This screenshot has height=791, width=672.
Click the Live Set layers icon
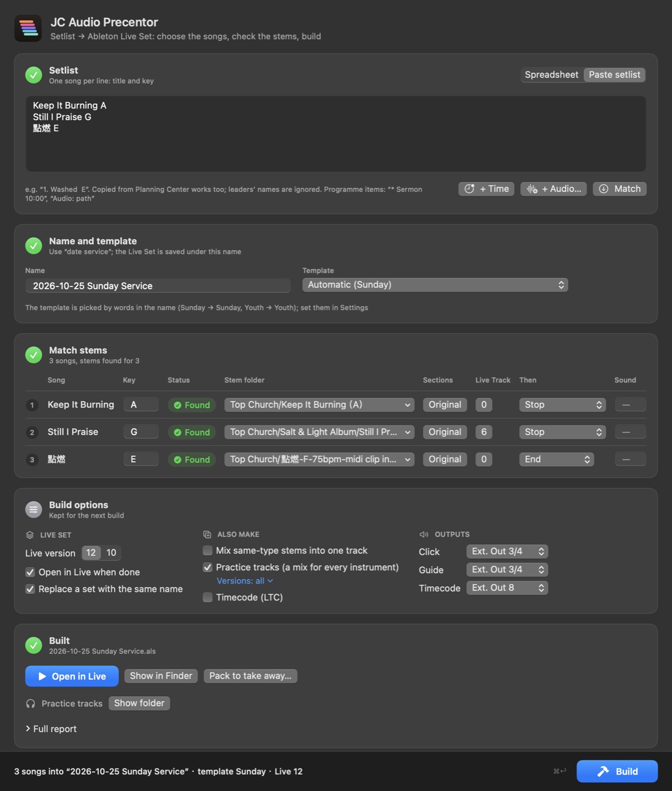click(30, 535)
